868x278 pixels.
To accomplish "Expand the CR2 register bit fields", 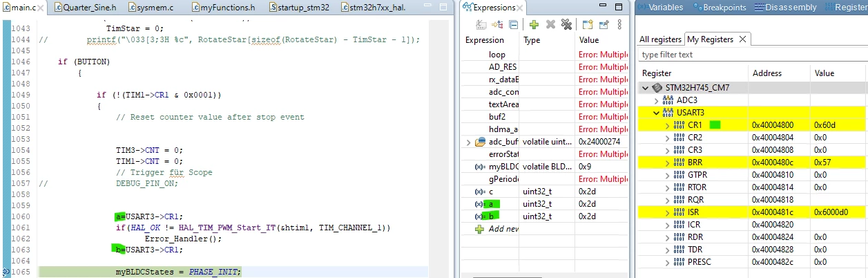I will point(668,138).
